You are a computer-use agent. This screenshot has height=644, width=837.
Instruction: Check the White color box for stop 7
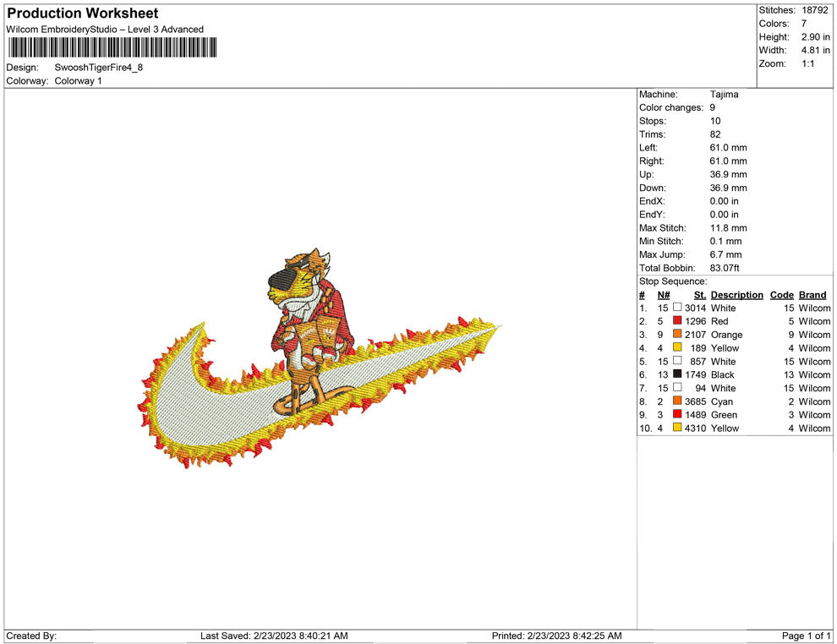[x=676, y=388]
